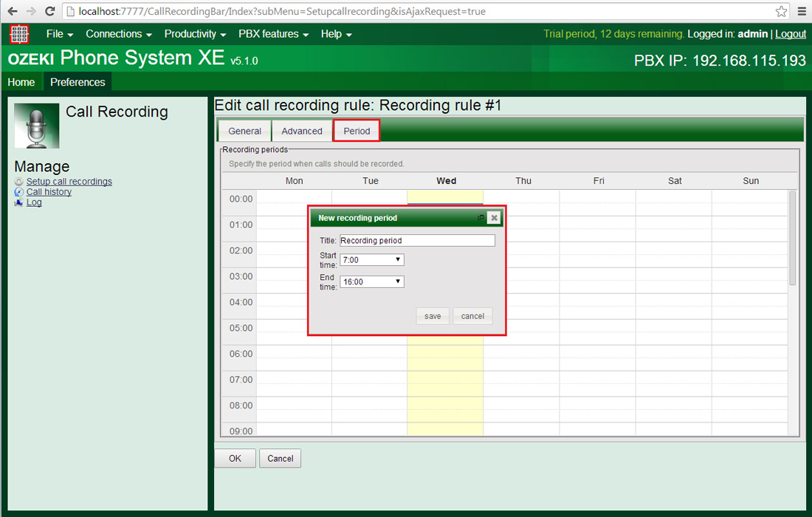Click the calendar vertical scrollbar

pos(792,238)
